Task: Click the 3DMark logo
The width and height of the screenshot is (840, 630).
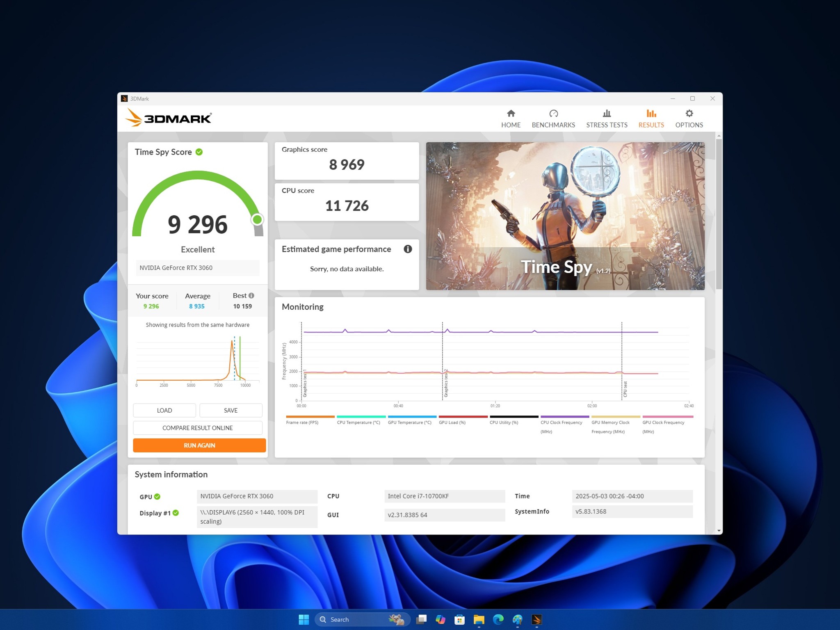Action: click(168, 118)
